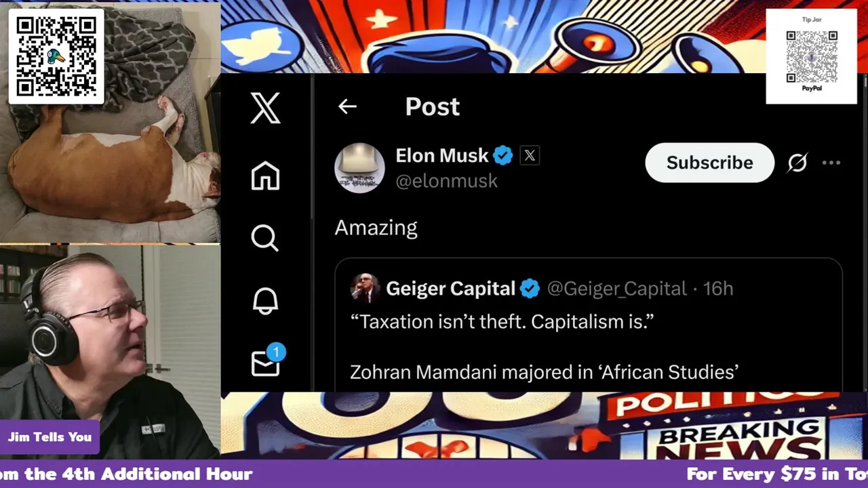This screenshot has width=868, height=488.
Task: Open the Elon Musk display name
Action: coord(441,156)
